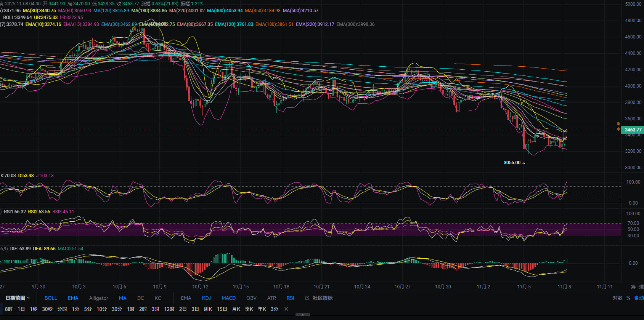The image size is (644, 320).
Task: Toggle the BOLL indicator overlay
Action: 51,298
